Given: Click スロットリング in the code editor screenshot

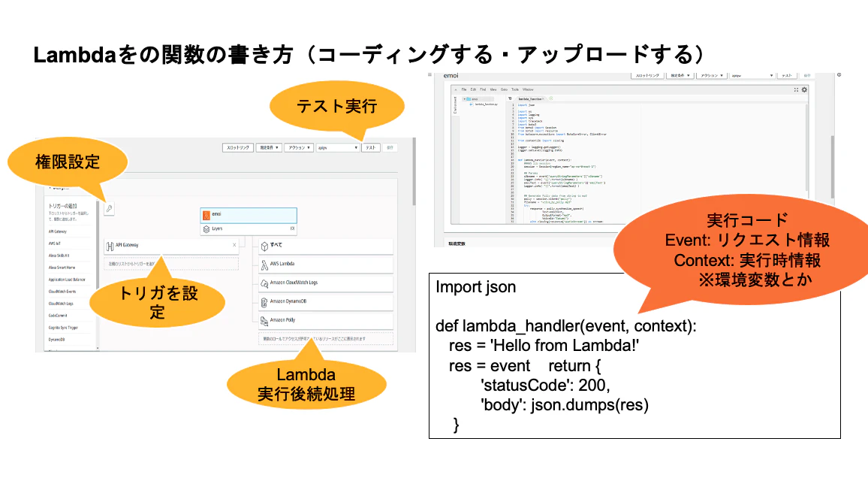Looking at the screenshot, I should pos(647,75).
